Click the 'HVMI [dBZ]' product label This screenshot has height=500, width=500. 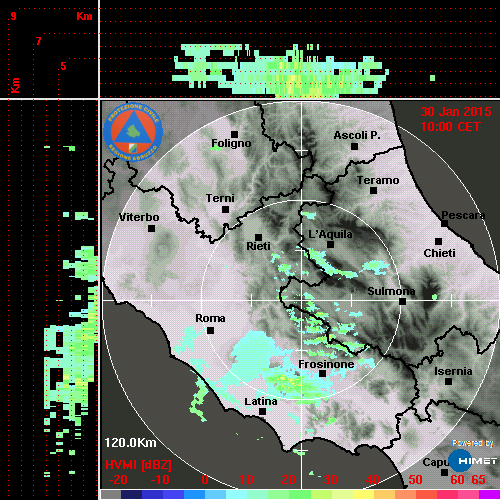(x=138, y=465)
